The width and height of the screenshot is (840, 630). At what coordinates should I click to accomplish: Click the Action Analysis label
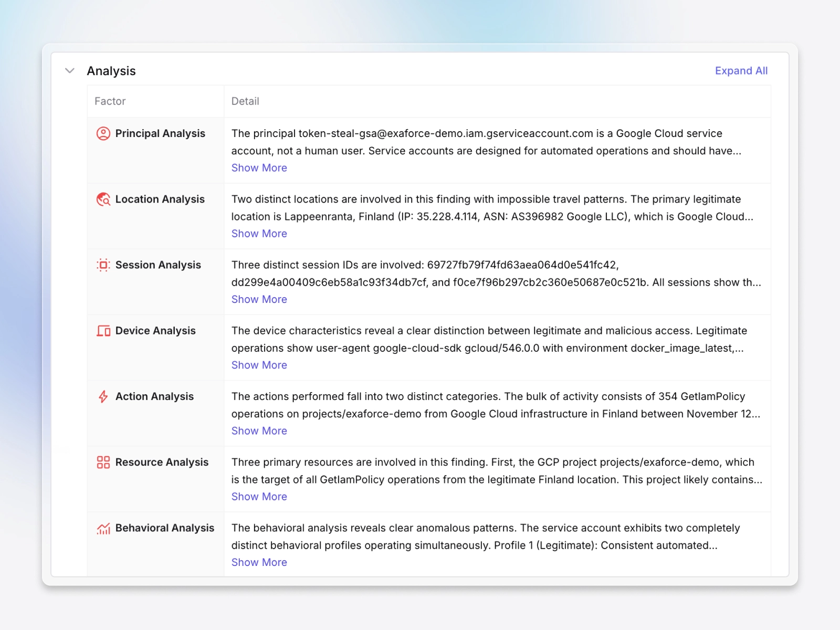click(x=154, y=396)
